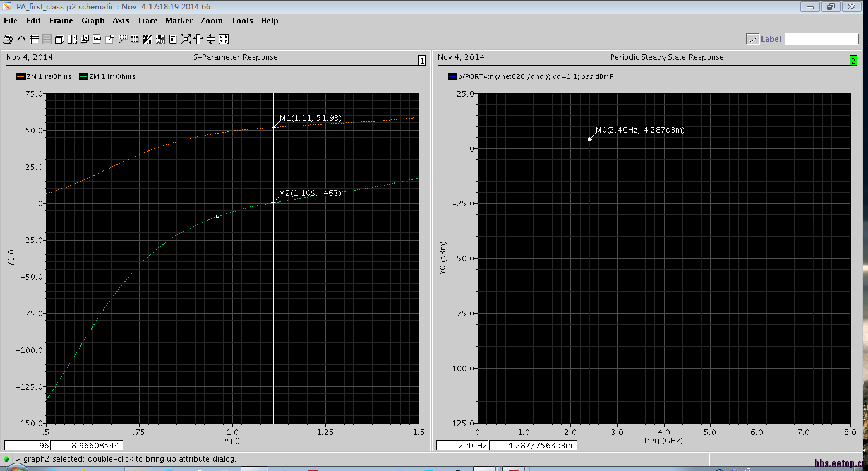Toggle the grid display icon
Image resolution: width=868 pixels, height=471 pixels.
point(34,39)
